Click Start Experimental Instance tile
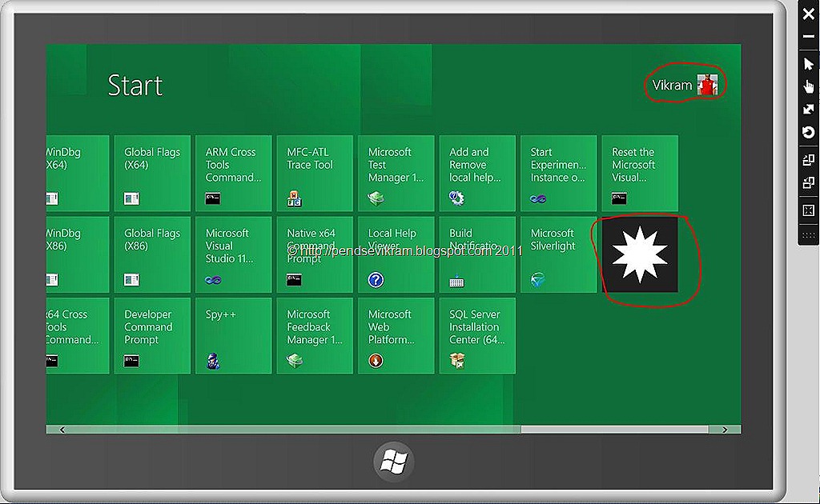The width and height of the screenshot is (820, 504). pos(558,174)
